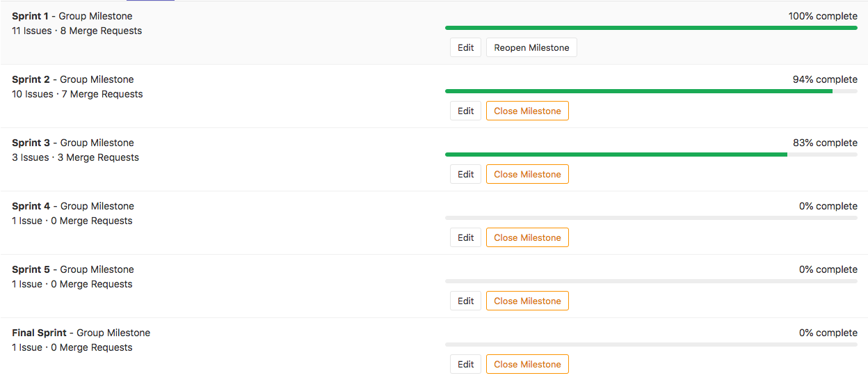Close the Final Sprint milestone
The image size is (868, 387).
click(527, 365)
